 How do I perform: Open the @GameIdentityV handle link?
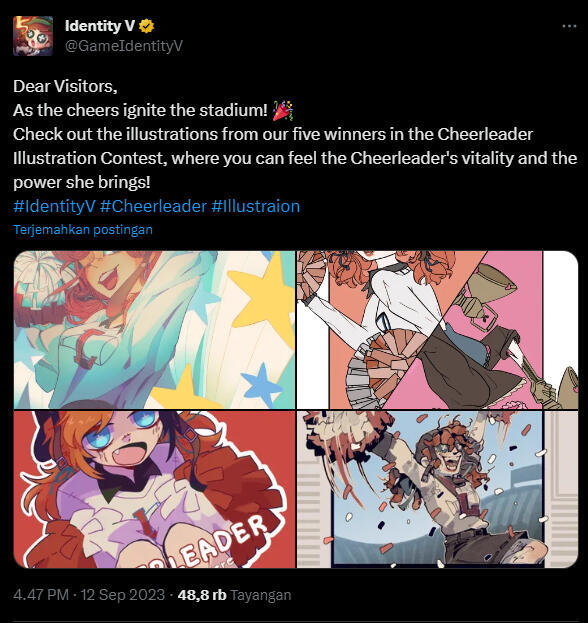click(124, 46)
